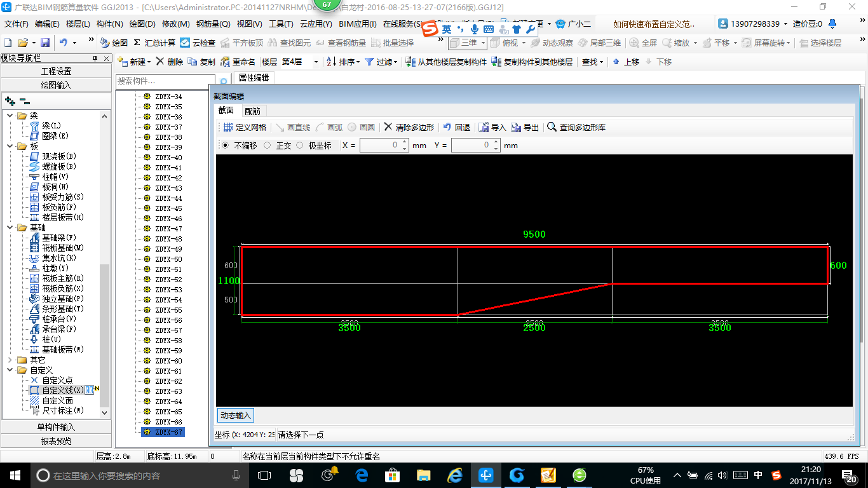Switch to the 配筋 tab
Image resolution: width=868 pixels, height=488 pixels.
pyautogui.click(x=252, y=111)
